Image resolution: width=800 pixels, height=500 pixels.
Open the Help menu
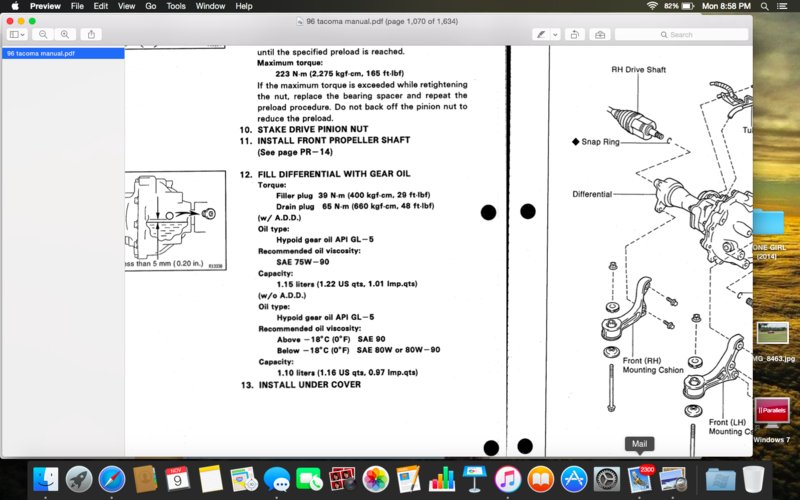(244, 6)
